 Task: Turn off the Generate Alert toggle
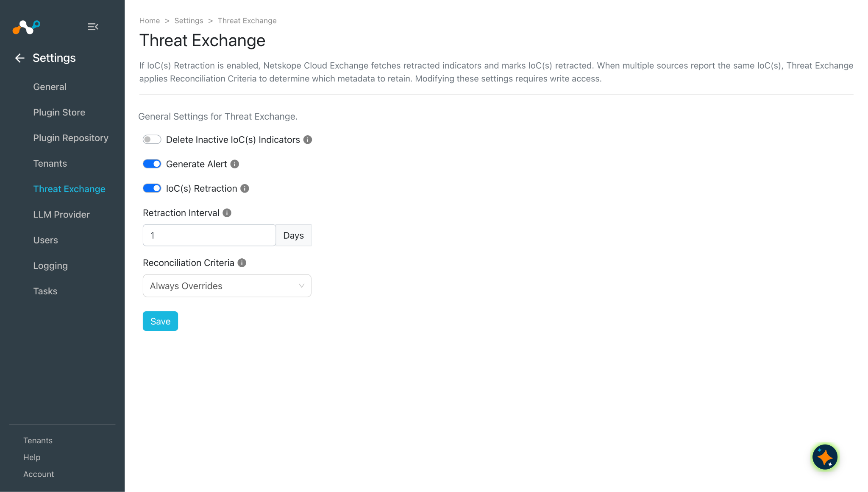tap(152, 164)
